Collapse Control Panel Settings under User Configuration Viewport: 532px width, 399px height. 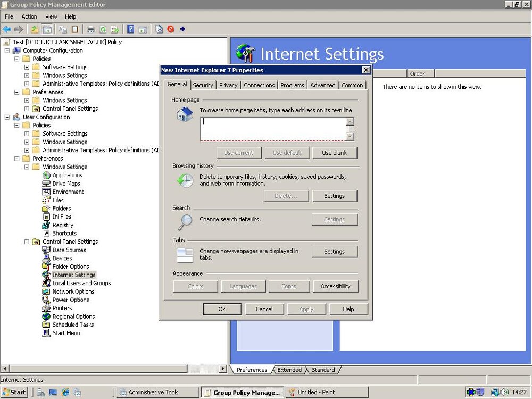point(27,242)
